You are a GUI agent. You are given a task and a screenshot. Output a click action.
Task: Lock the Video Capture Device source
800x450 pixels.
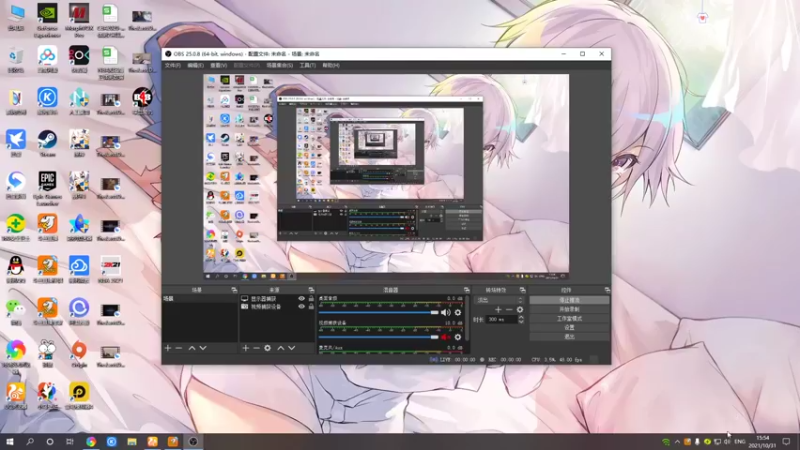[311, 307]
